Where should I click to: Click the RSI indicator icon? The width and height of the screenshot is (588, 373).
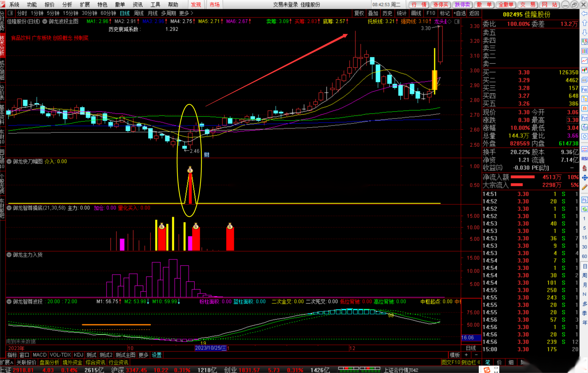pos(584,159)
